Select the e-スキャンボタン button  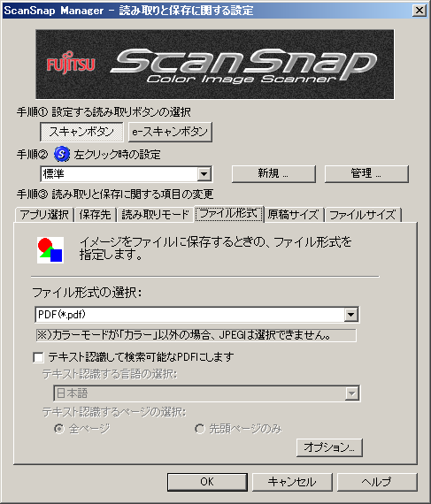(x=170, y=132)
